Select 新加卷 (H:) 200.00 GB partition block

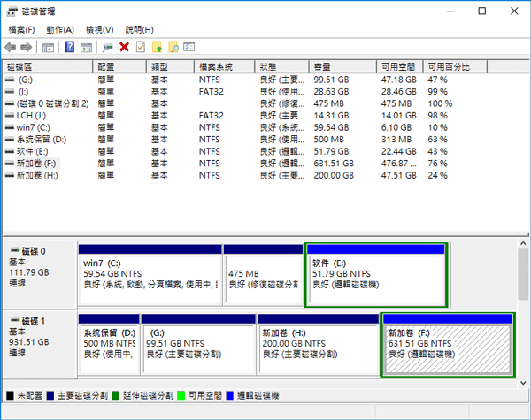(x=318, y=344)
